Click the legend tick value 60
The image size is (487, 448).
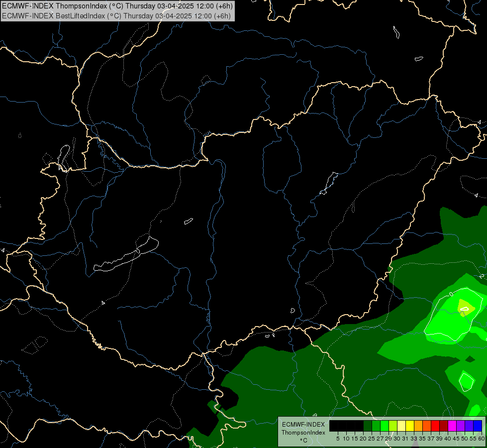tap(482, 439)
